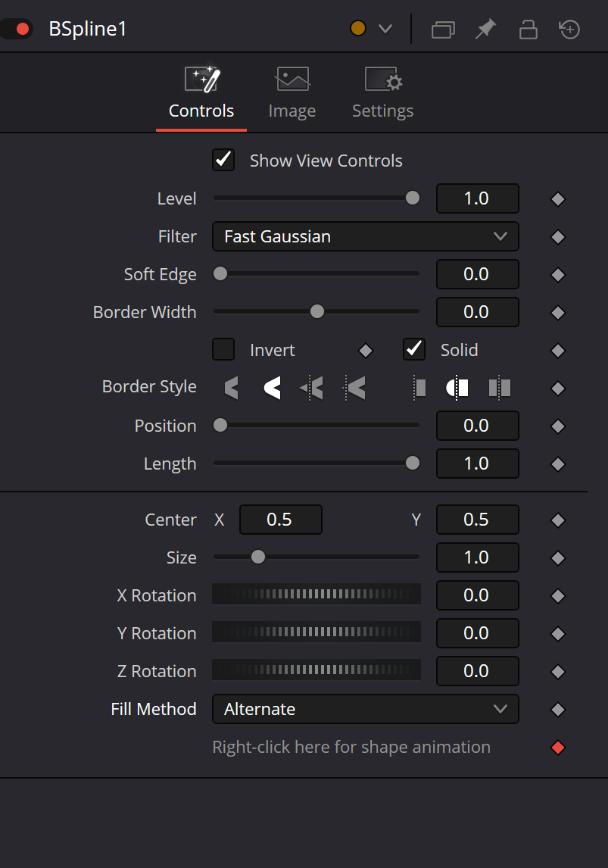
Task: Click the Position value field
Action: coord(478,425)
